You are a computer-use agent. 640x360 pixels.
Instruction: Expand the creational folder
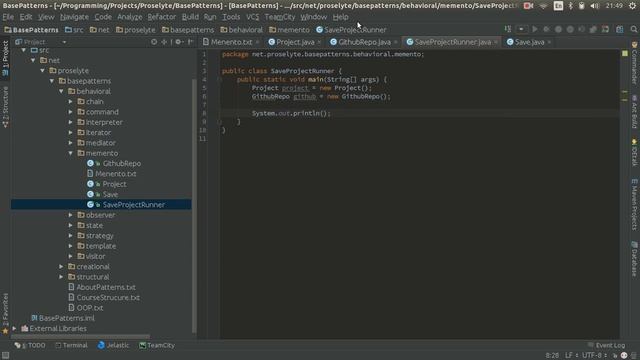point(61,266)
